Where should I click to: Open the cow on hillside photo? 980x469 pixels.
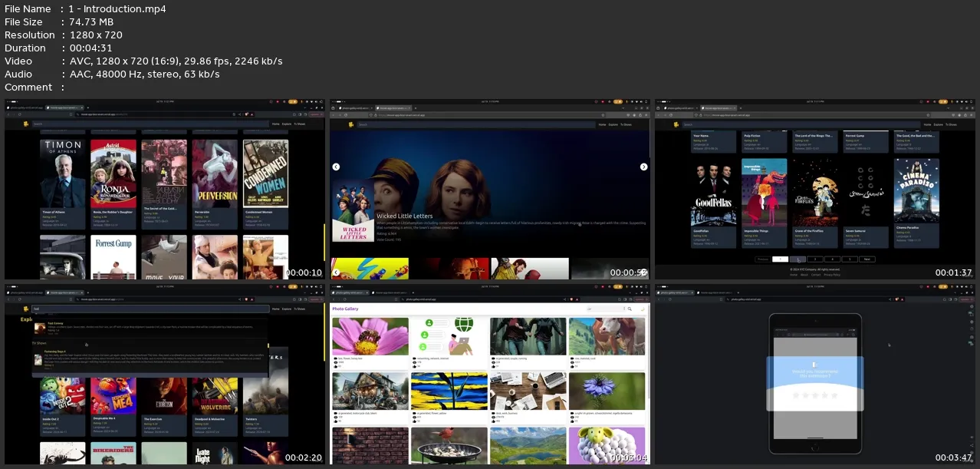click(x=607, y=336)
